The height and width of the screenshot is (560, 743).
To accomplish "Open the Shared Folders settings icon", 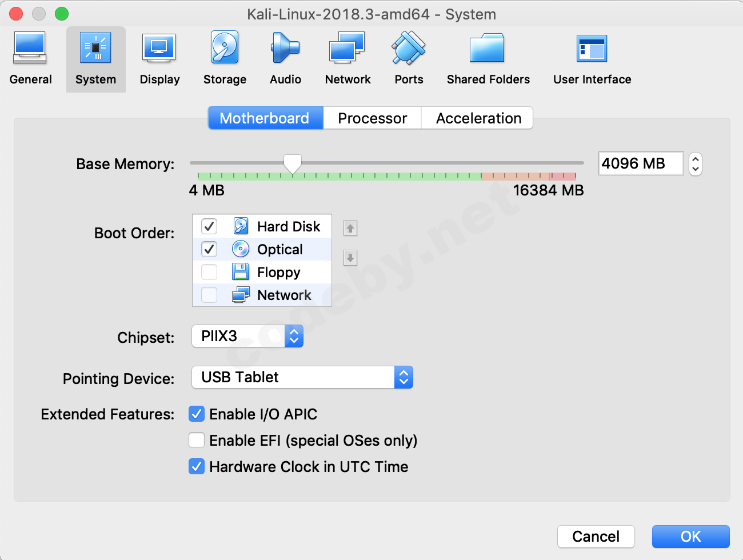I will 488,48.
